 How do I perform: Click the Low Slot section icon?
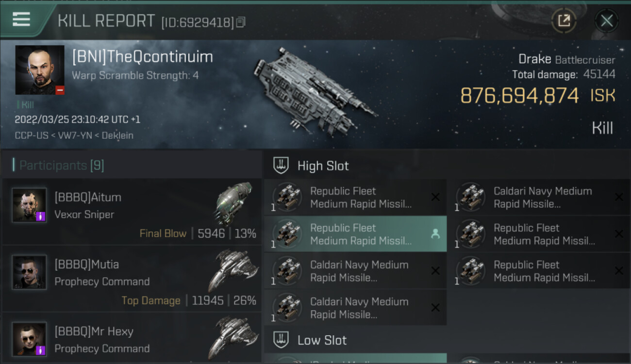[x=282, y=340]
